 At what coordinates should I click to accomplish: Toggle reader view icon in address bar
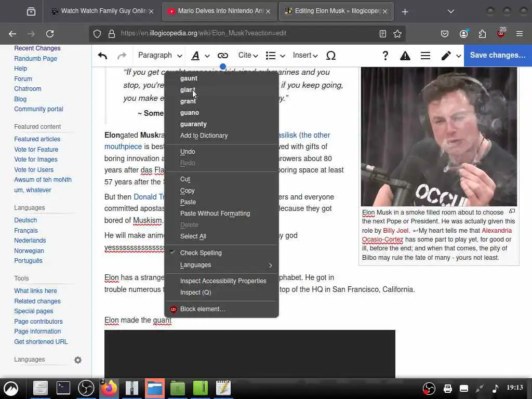383,34
